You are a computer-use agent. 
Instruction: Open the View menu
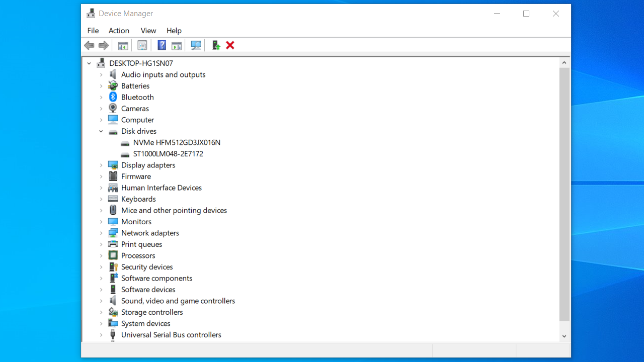click(x=148, y=31)
